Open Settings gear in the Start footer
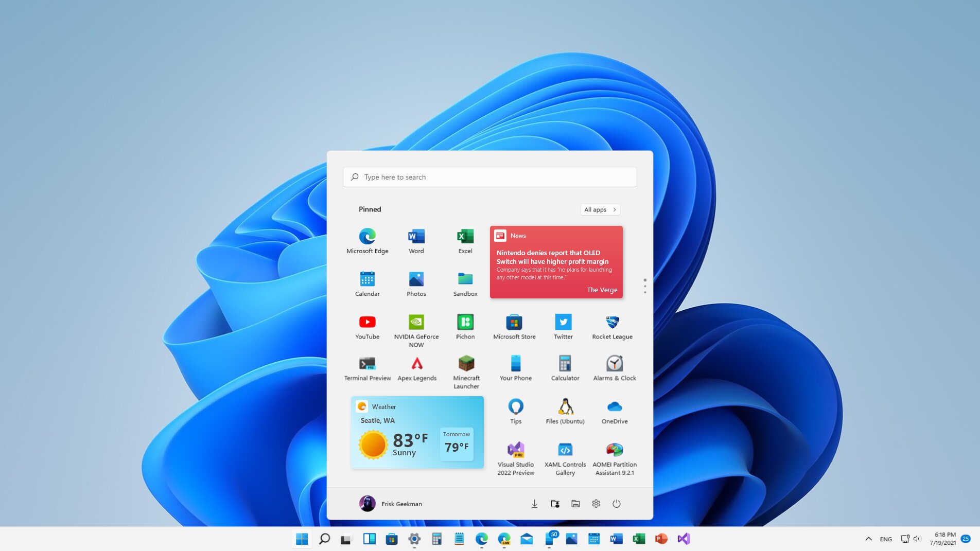Image resolution: width=980 pixels, height=551 pixels. click(x=596, y=504)
